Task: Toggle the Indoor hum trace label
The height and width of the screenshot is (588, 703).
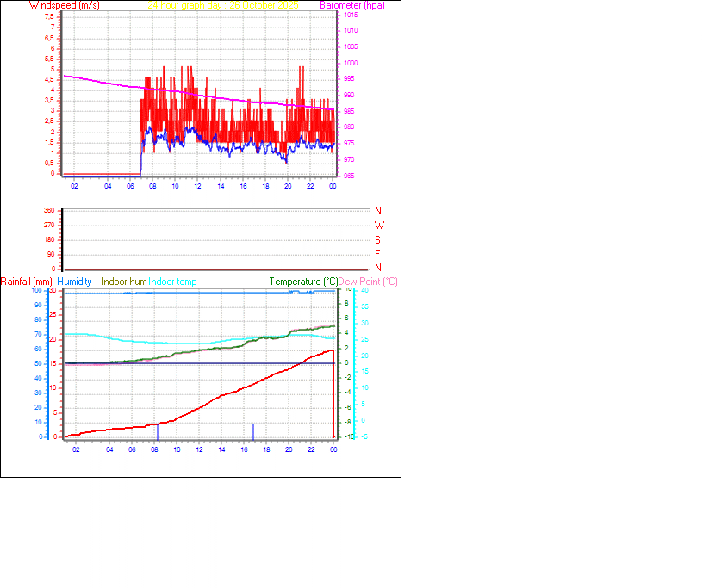Action: (x=123, y=281)
